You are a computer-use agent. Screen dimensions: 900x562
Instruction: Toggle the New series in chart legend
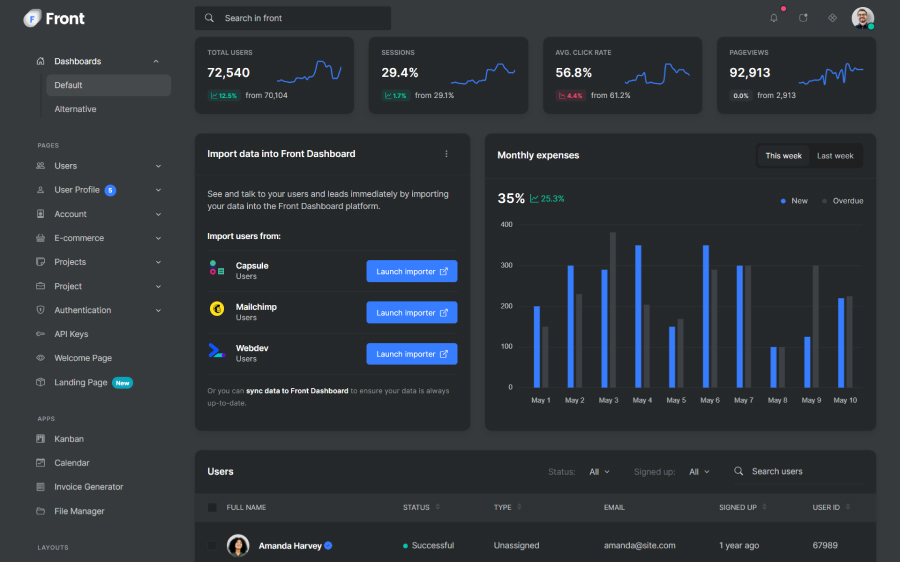tap(793, 201)
